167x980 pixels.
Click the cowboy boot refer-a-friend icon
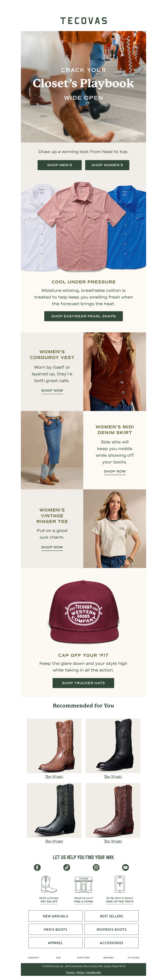pyautogui.click(x=49, y=885)
